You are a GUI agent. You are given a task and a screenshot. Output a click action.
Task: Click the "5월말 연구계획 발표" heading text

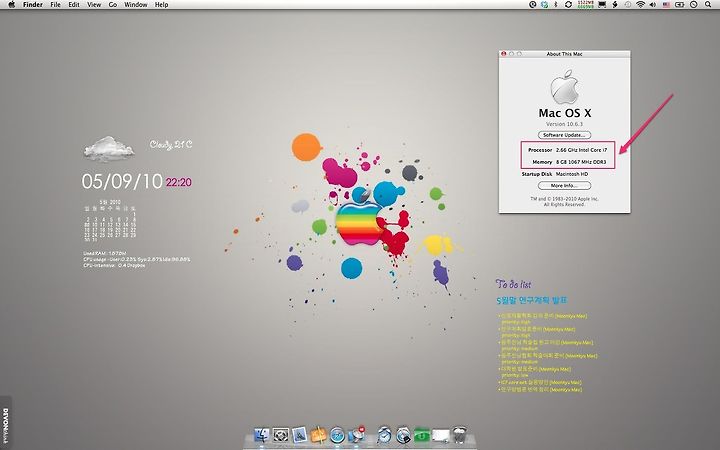click(532, 300)
